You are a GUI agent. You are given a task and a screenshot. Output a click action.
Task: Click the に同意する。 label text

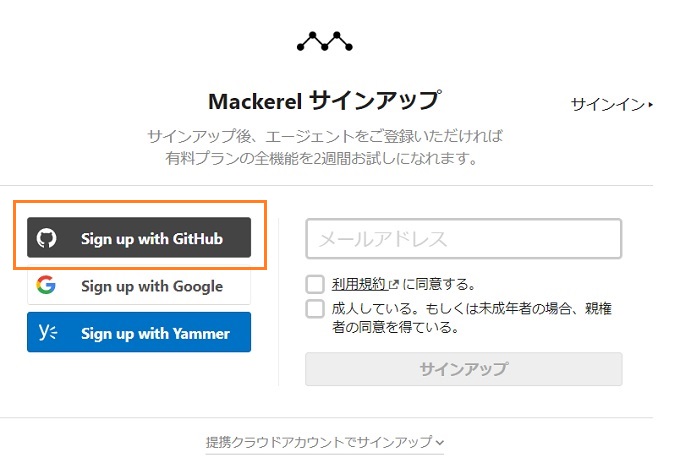tap(439, 284)
